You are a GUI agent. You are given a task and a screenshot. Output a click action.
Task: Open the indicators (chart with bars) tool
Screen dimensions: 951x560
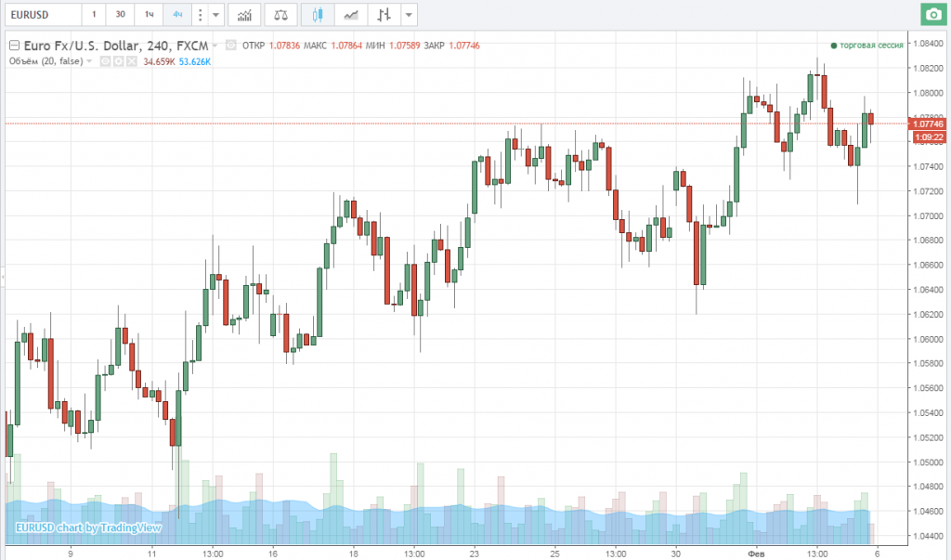[244, 15]
